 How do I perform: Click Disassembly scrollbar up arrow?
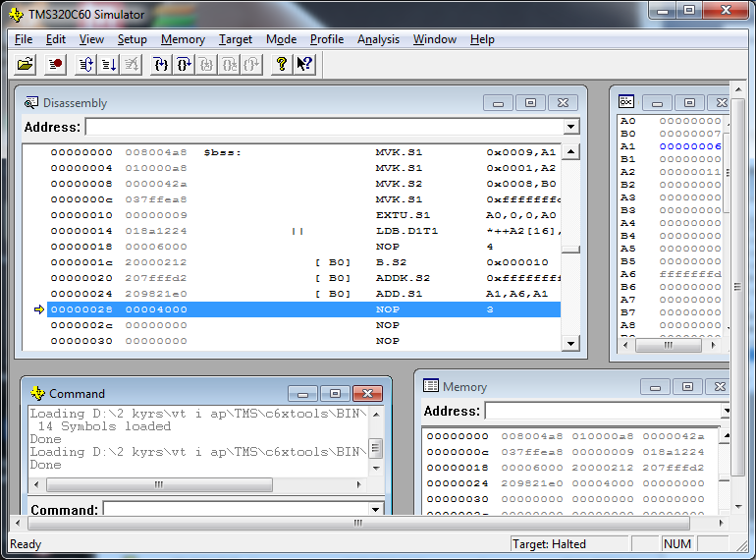tap(570, 152)
